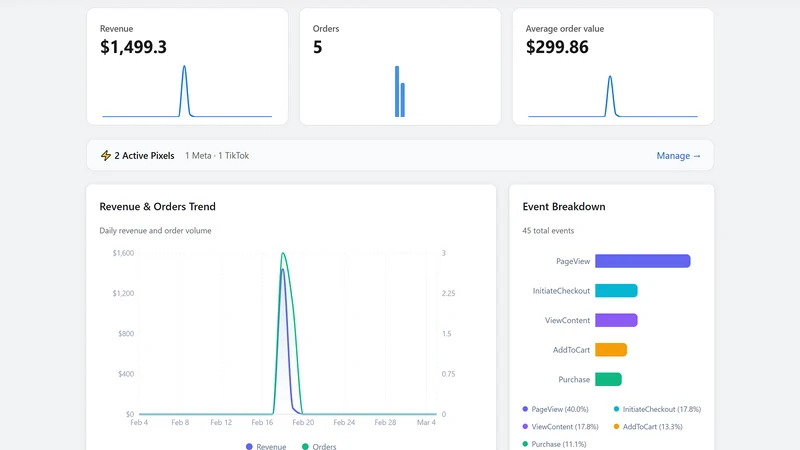Click the PageView (40.0%) legend item
Viewport: 800px width, 450px height.
[555, 409]
